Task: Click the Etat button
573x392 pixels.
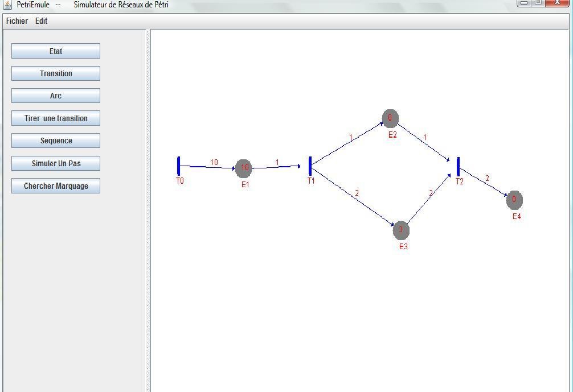Action: [56, 51]
